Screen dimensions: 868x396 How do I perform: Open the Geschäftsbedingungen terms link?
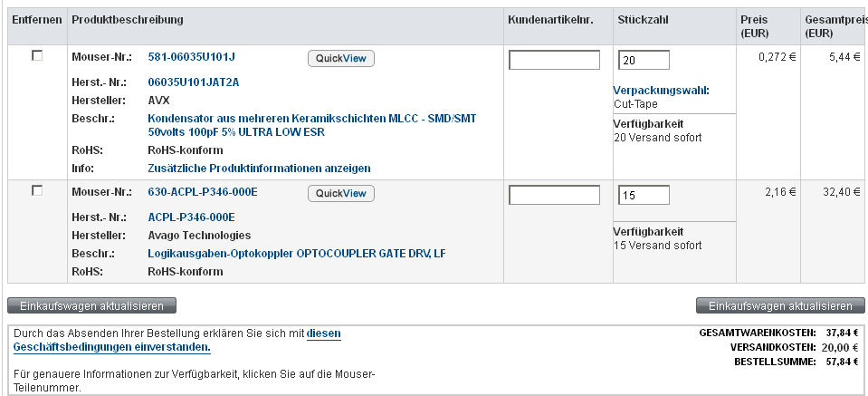(x=112, y=347)
